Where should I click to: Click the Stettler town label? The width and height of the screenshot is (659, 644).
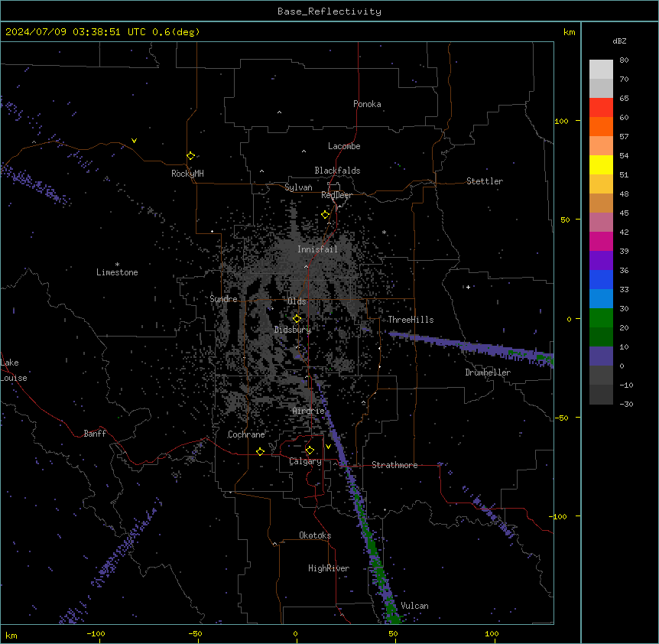[x=484, y=181]
